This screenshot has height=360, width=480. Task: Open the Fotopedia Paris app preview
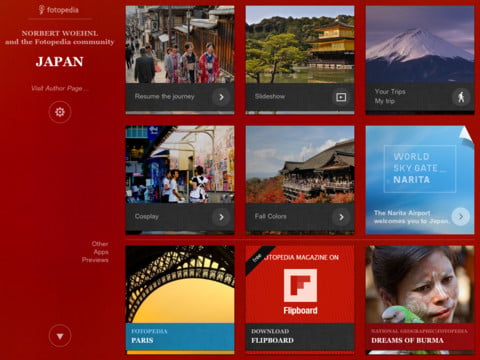click(180, 300)
